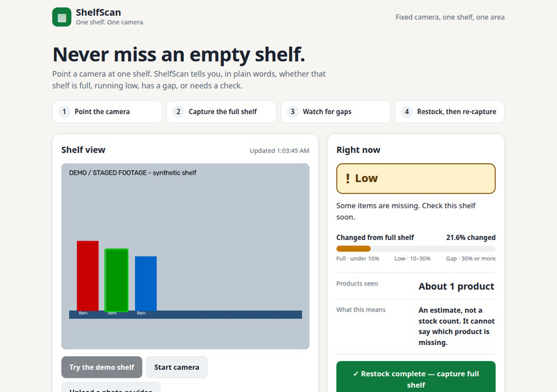This screenshot has width=557, height=392.
Task: Click the ShelfScan brand title
Action: 98,12
